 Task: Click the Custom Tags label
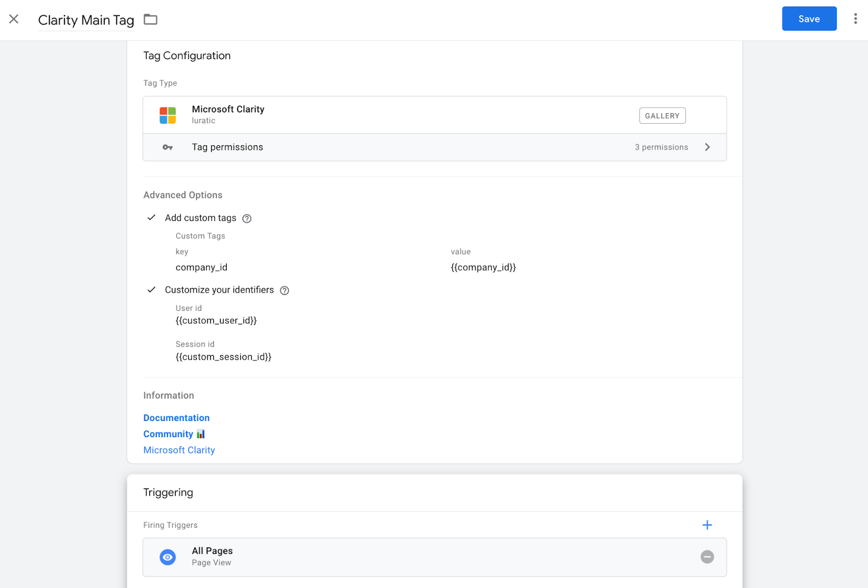200,236
